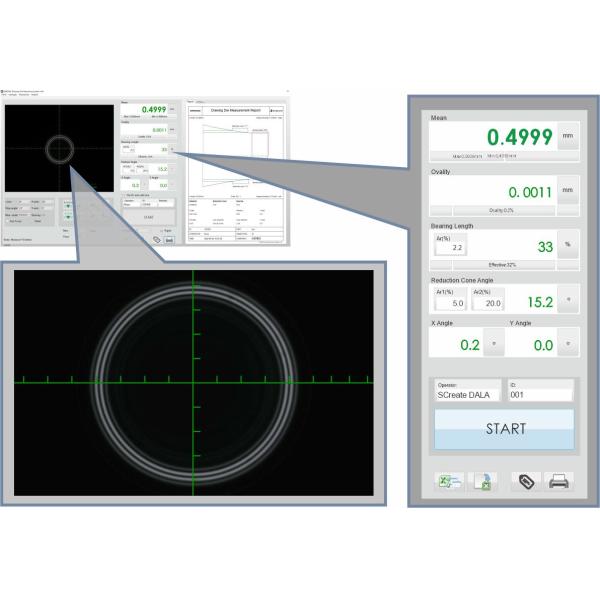Click the ID field showing 001

(540, 395)
